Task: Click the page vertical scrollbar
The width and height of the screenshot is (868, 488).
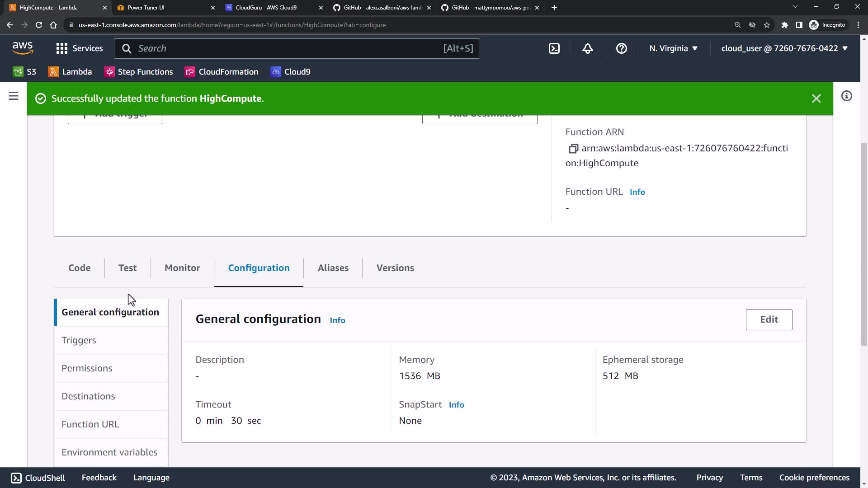Action: point(864,244)
